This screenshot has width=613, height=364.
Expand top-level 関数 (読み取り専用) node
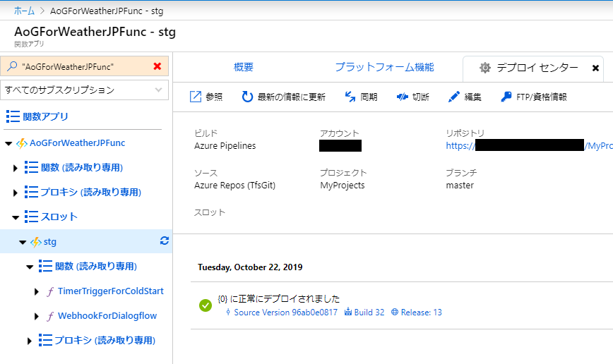coord(16,168)
